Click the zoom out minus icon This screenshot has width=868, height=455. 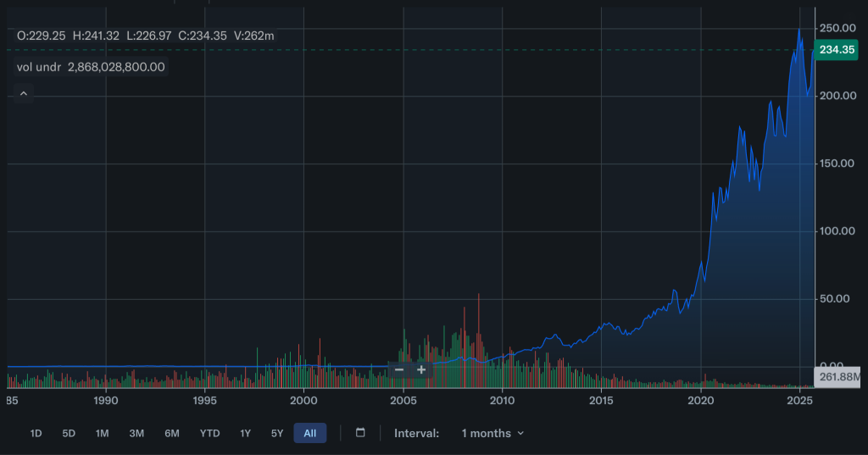[399, 370]
